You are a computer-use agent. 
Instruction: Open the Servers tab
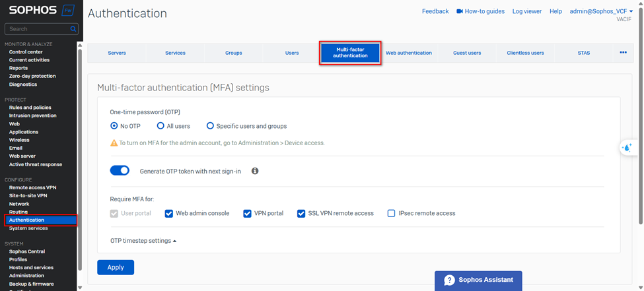[117, 53]
